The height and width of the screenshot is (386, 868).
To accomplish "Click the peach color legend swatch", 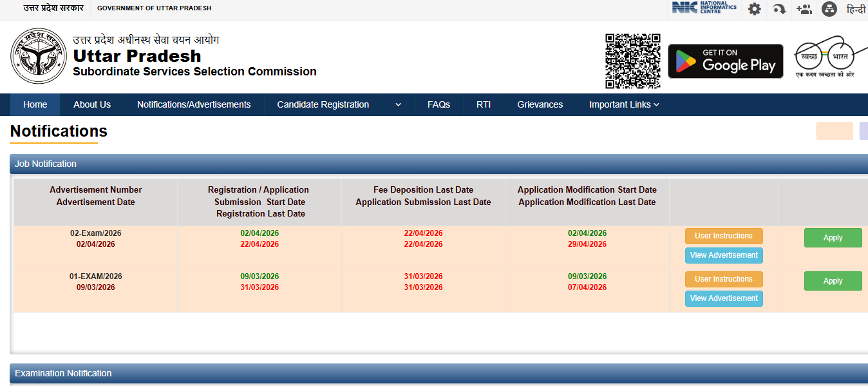I will [x=834, y=131].
